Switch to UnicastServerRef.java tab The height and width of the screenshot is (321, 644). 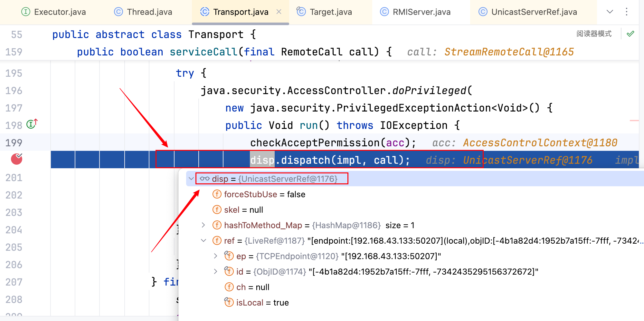(528, 12)
